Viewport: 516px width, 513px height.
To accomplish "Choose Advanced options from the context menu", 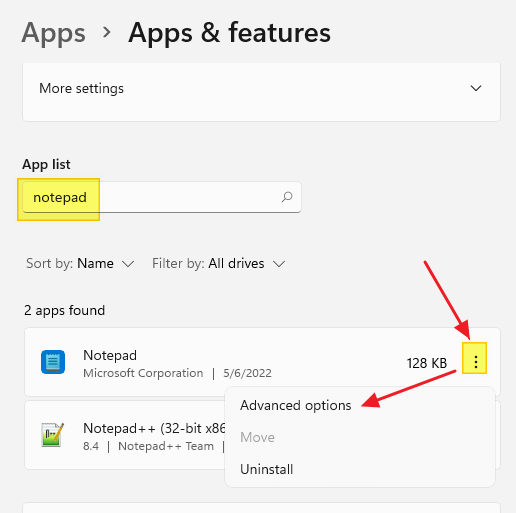I will click(296, 405).
